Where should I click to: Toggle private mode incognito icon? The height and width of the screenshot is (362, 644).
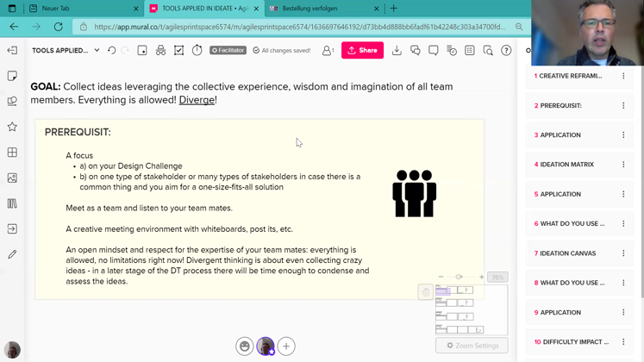click(160, 50)
